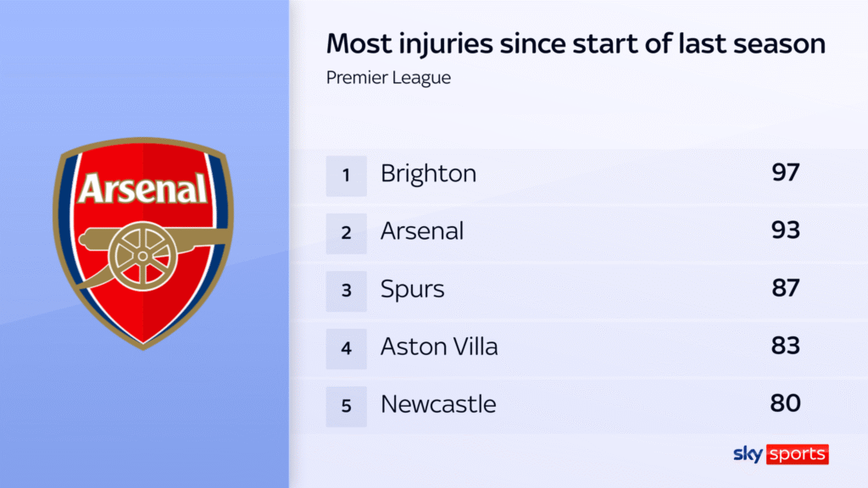Select the rank 3 number box

tap(346, 290)
